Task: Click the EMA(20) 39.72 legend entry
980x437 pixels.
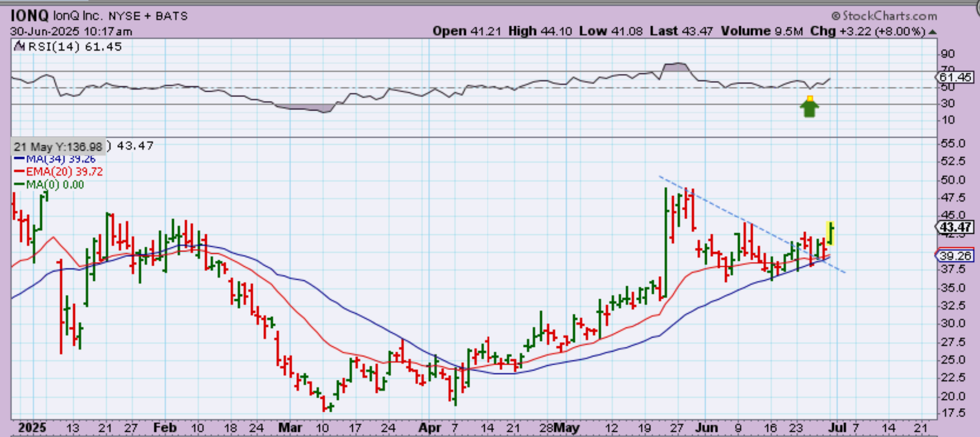Action: (59, 172)
